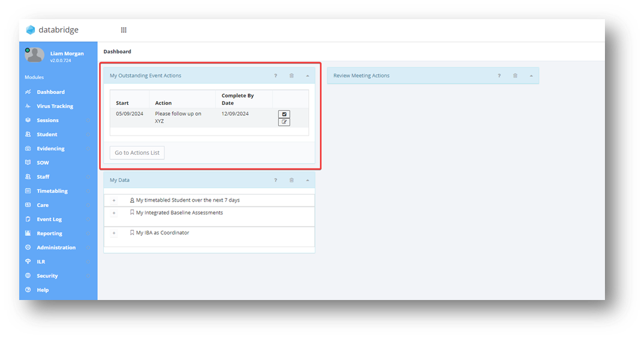Image resolution: width=644 pixels, height=339 pixels.
Task: Show help for My Outstanding Event Actions
Action: 276,76
